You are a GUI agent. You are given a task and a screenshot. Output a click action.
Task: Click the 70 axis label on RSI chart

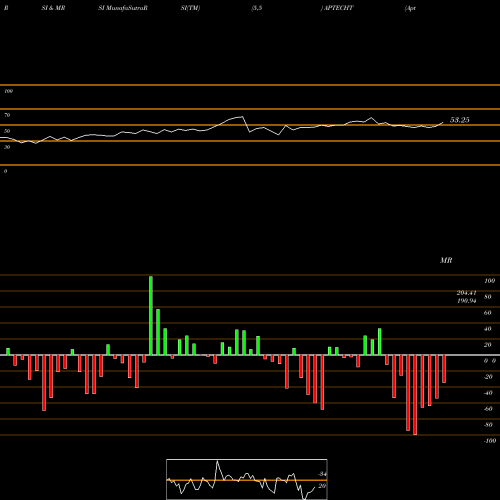coord(7,115)
